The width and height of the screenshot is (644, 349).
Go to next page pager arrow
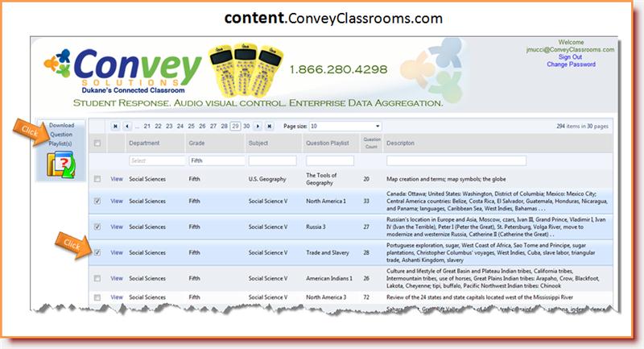(x=258, y=127)
